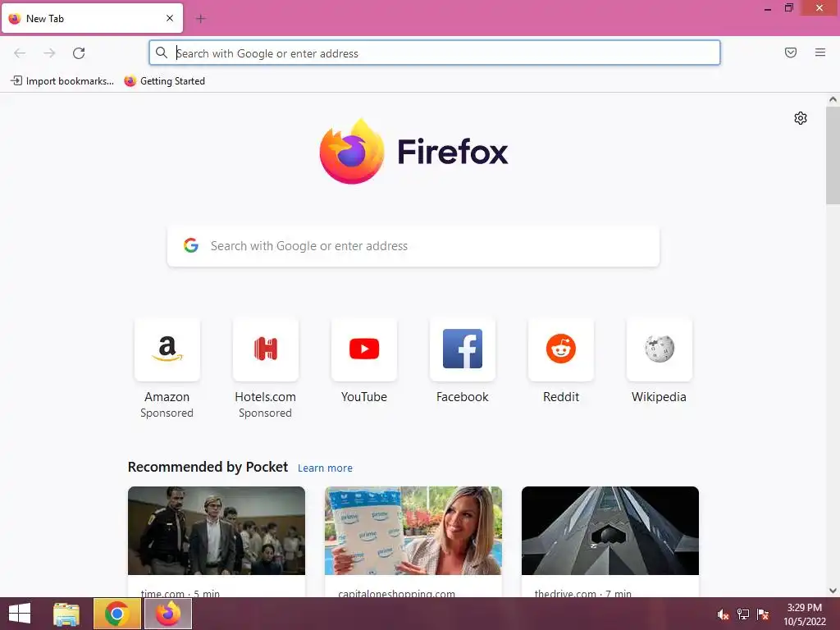
Task: Switch to Chrome in the taskbar
Action: tap(116, 614)
